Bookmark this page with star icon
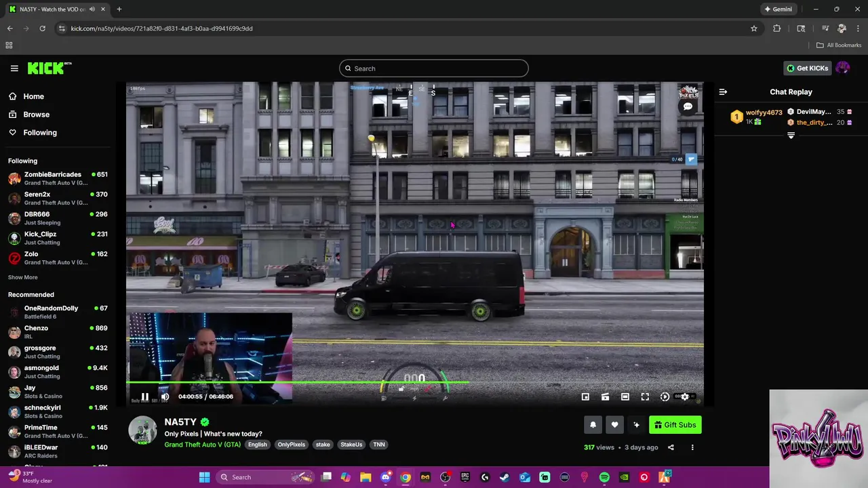 (x=753, y=28)
